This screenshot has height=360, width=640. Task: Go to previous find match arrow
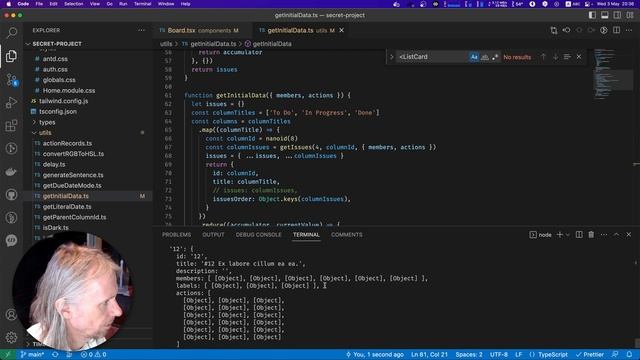(543, 57)
